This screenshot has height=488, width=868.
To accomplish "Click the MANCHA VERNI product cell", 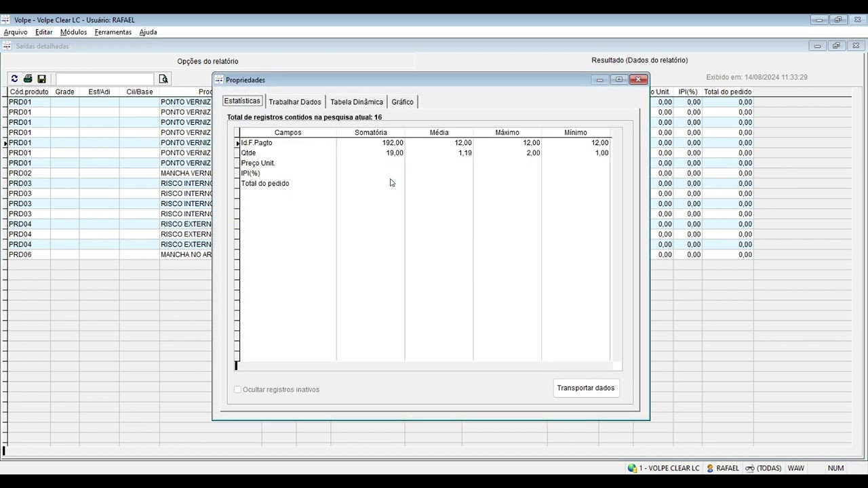I will [186, 174].
